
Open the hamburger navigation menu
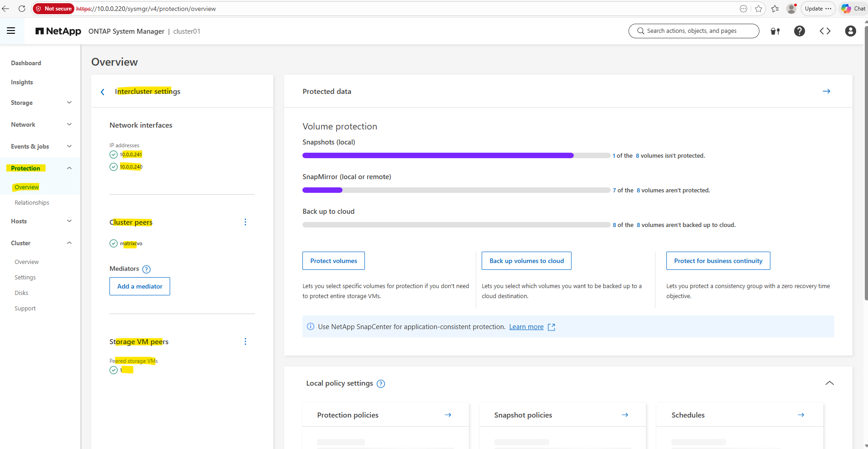click(11, 31)
